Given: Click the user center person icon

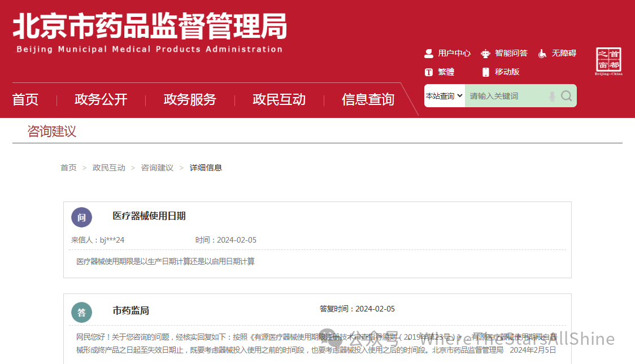Looking at the screenshot, I should tap(428, 54).
